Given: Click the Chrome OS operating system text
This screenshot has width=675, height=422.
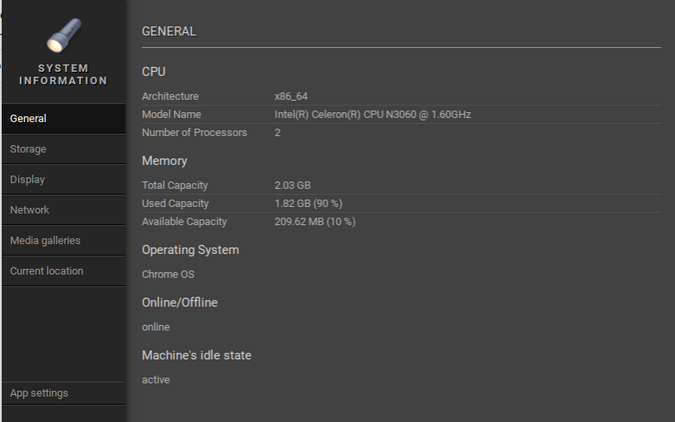Looking at the screenshot, I should tap(168, 274).
